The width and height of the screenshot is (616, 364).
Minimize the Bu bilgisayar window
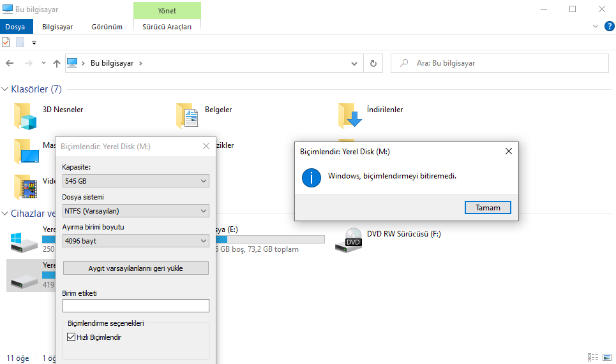coord(544,9)
